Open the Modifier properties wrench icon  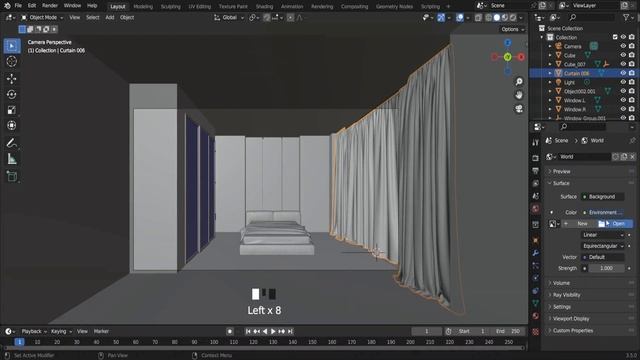click(536, 253)
